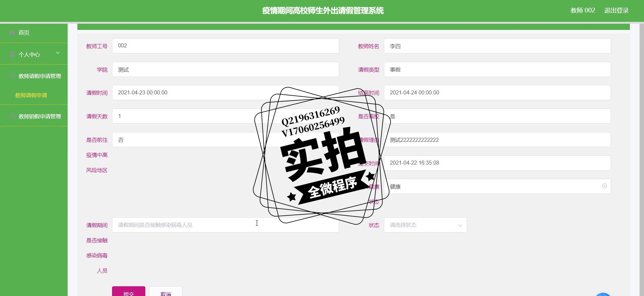Open the 个人中心 menu
Image resolution: width=644 pixels, height=296 pixels.
pyautogui.click(x=34, y=54)
